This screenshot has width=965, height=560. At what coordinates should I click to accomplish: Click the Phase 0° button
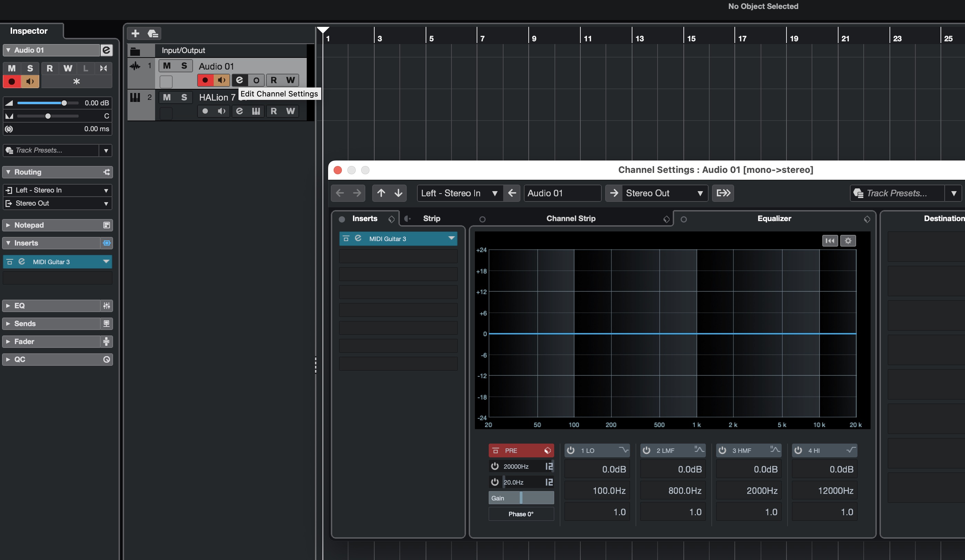521,514
